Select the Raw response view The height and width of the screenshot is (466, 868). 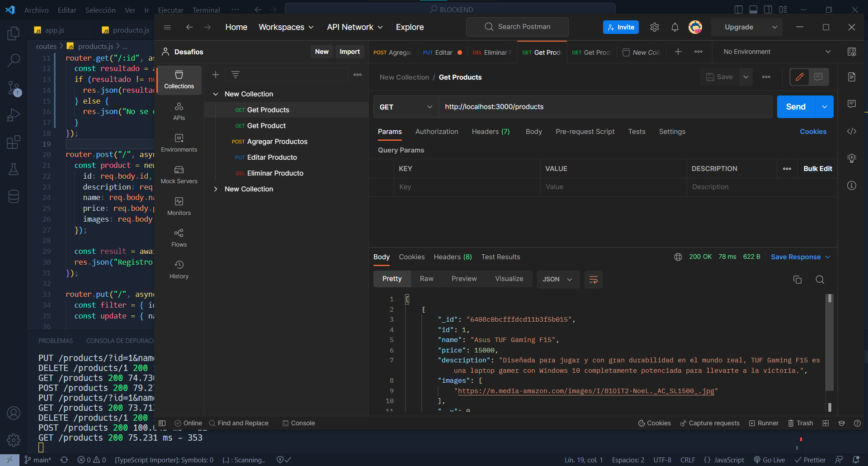point(426,279)
